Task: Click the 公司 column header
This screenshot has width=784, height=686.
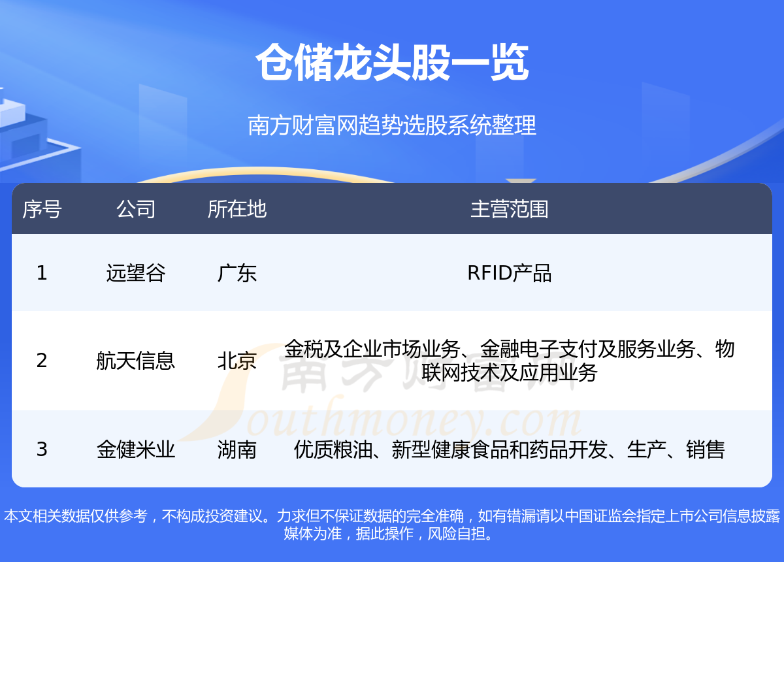Action: pyautogui.click(x=136, y=209)
